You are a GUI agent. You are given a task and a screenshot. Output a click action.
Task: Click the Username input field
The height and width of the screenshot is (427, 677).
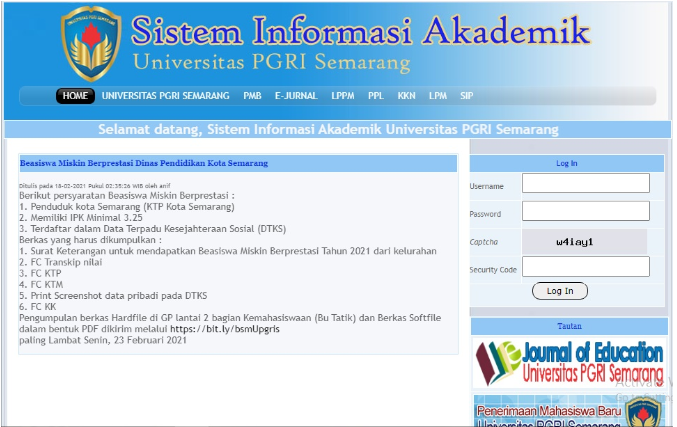[585, 184]
